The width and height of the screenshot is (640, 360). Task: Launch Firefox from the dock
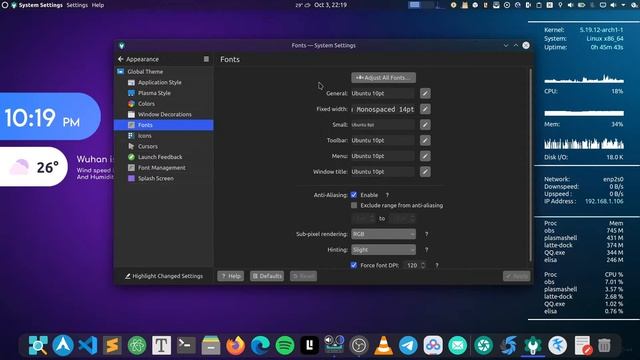[x=236, y=346]
